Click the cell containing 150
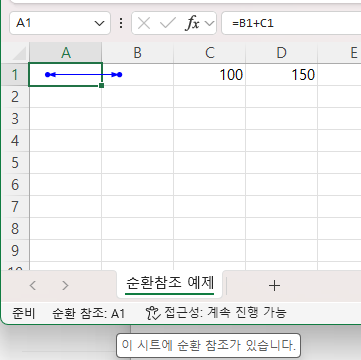This screenshot has height=360, width=361. [x=281, y=75]
